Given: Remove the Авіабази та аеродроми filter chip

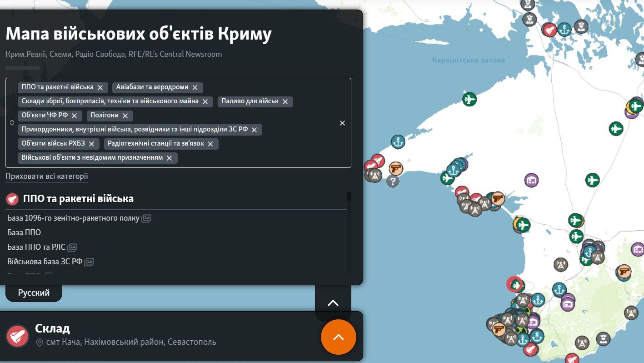Looking at the screenshot, I should 195,87.
